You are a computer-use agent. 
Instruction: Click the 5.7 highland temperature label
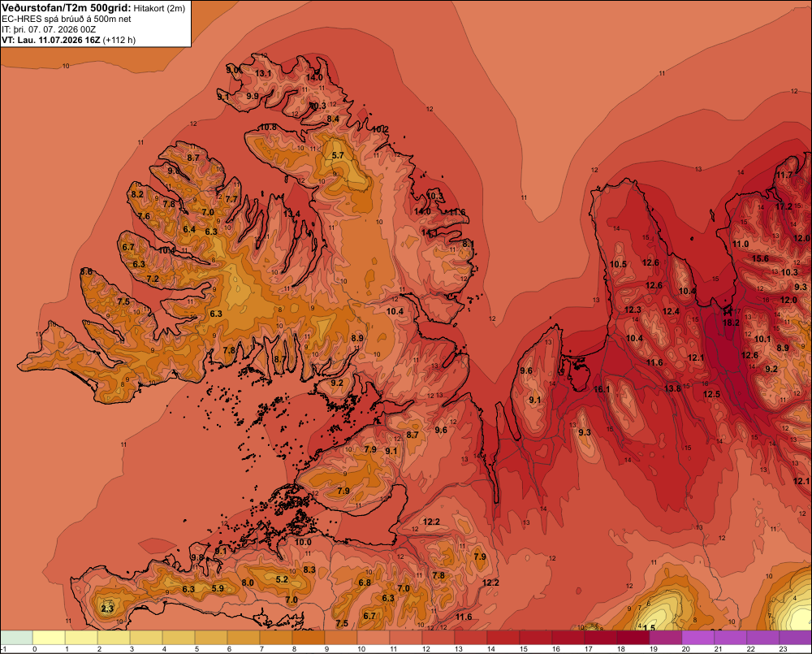(338, 155)
